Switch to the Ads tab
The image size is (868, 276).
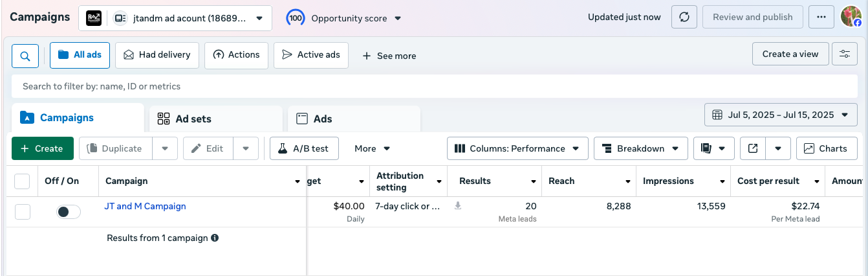click(x=354, y=119)
